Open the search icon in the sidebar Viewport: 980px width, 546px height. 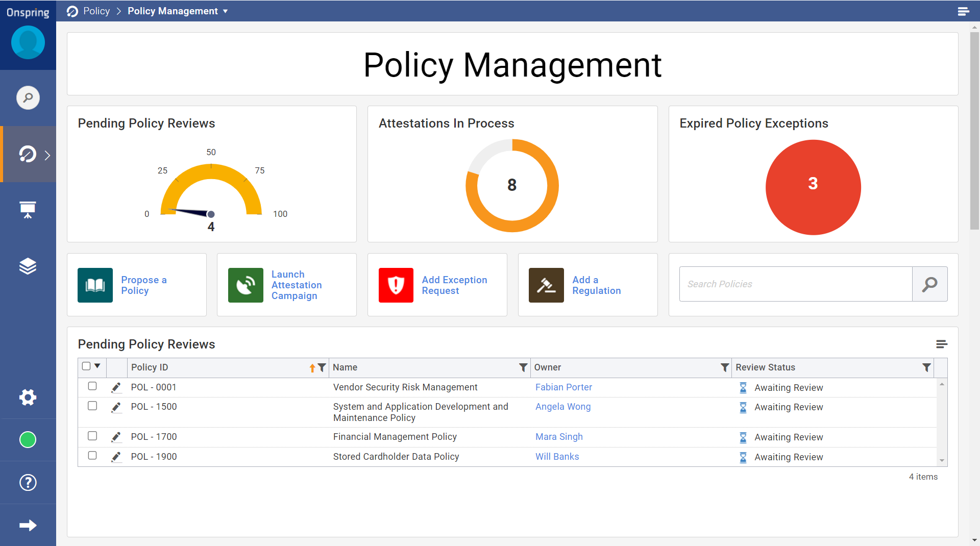tap(28, 97)
